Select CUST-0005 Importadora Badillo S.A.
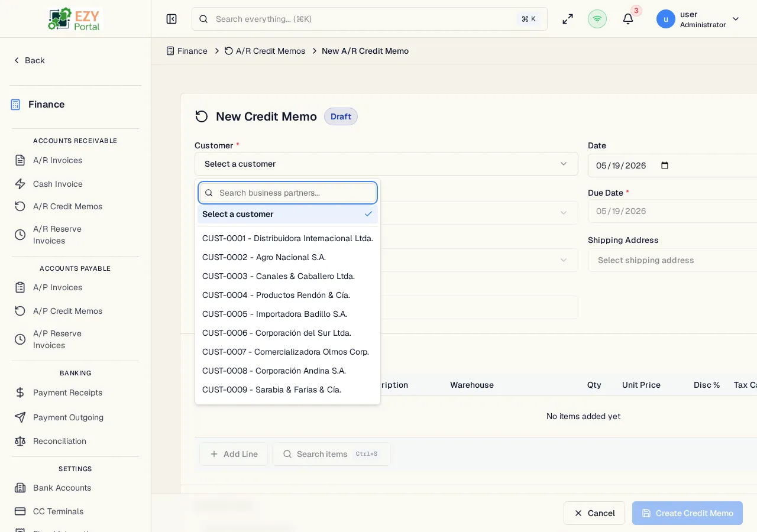757x532 pixels. click(x=287, y=314)
